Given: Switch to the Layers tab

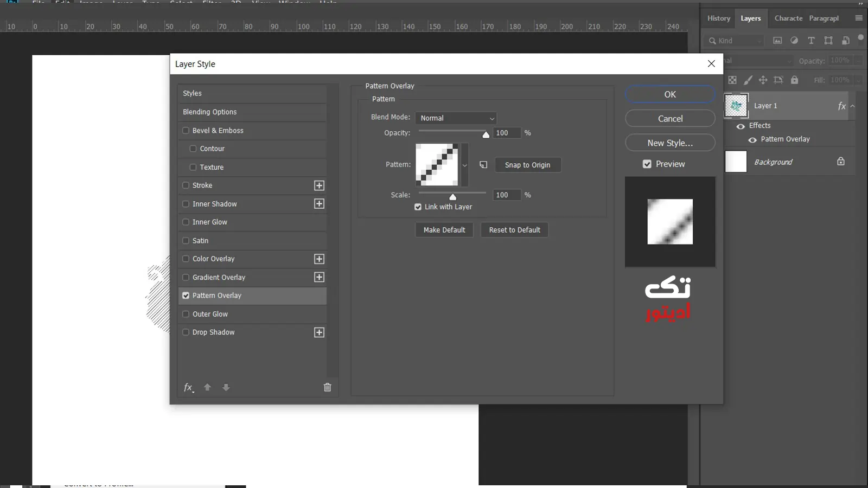Looking at the screenshot, I should (x=751, y=18).
